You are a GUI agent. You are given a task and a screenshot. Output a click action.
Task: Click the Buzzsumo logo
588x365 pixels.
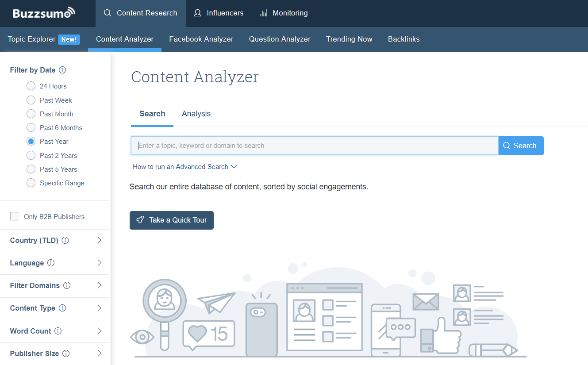(44, 13)
